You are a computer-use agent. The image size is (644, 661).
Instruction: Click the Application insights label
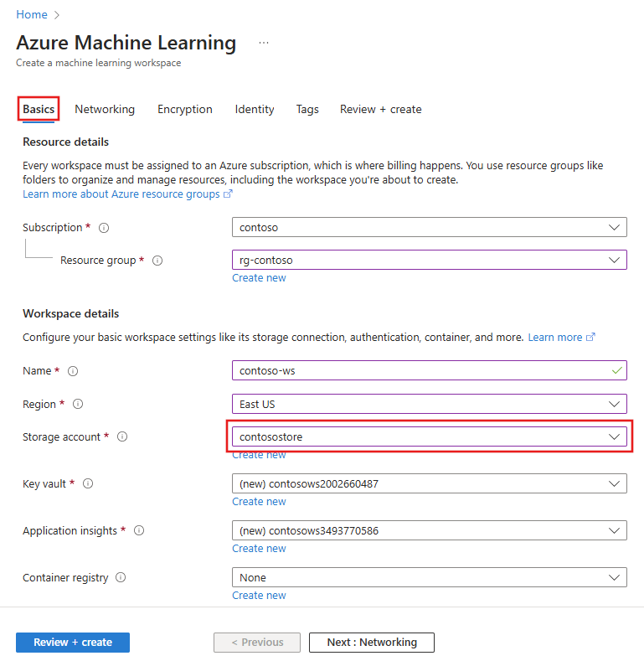70,531
